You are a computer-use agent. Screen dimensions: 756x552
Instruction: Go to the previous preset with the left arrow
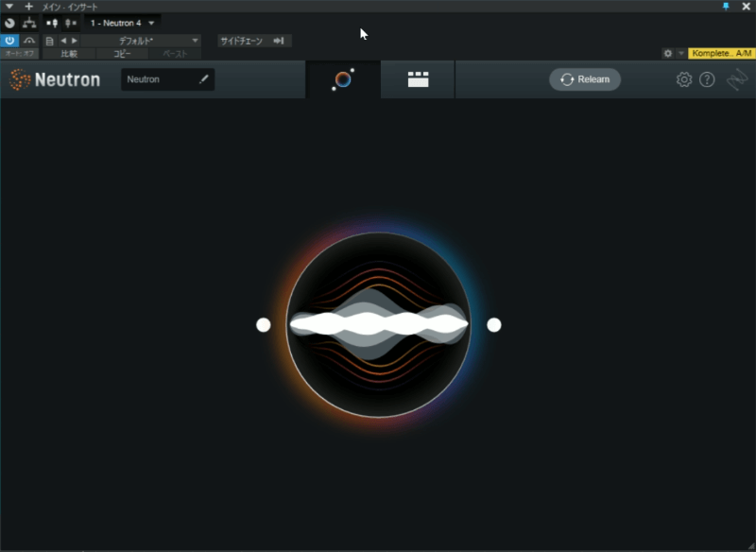[x=63, y=41]
